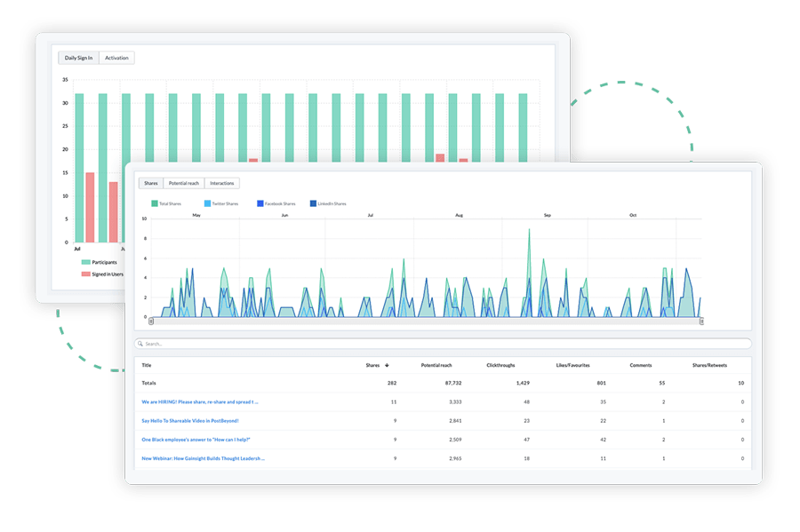This screenshot has height=532, width=800.
Task: Sort by the Likes/Favourites column header
Action: click(x=572, y=365)
